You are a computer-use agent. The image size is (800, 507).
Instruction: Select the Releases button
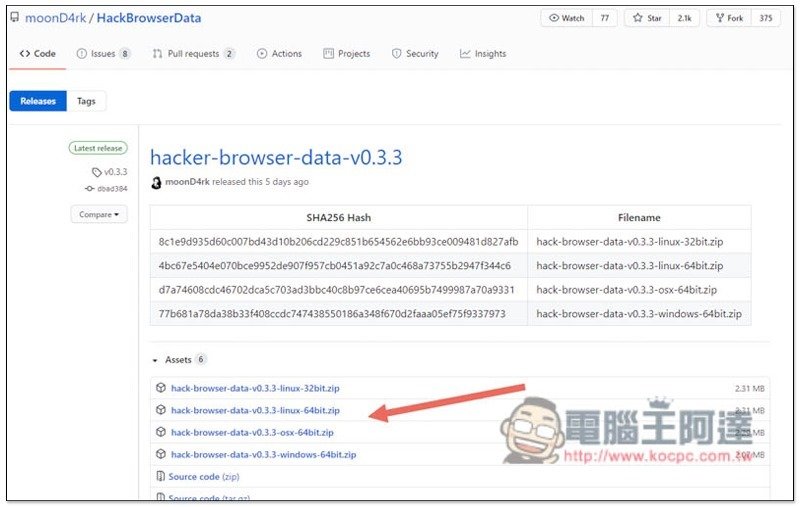38,101
